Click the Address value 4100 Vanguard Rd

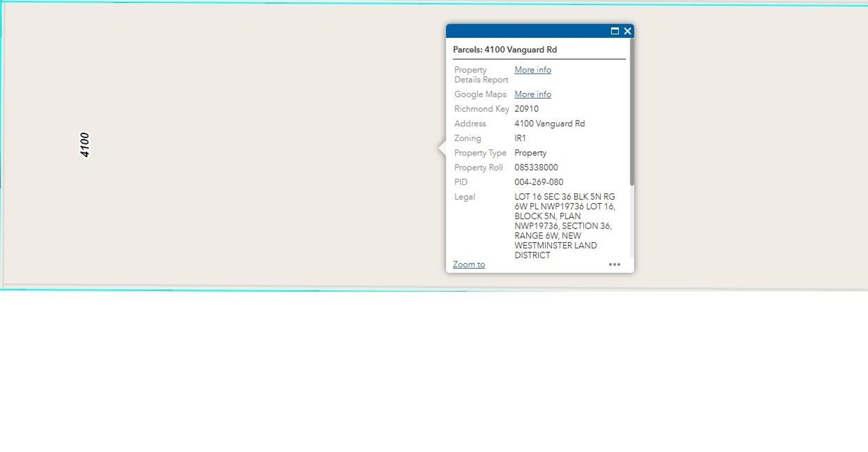(x=549, y=124)
